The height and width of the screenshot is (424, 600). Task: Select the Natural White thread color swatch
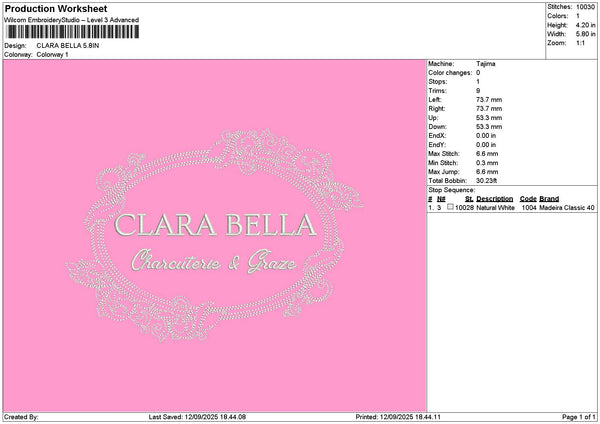pos(450,207)
